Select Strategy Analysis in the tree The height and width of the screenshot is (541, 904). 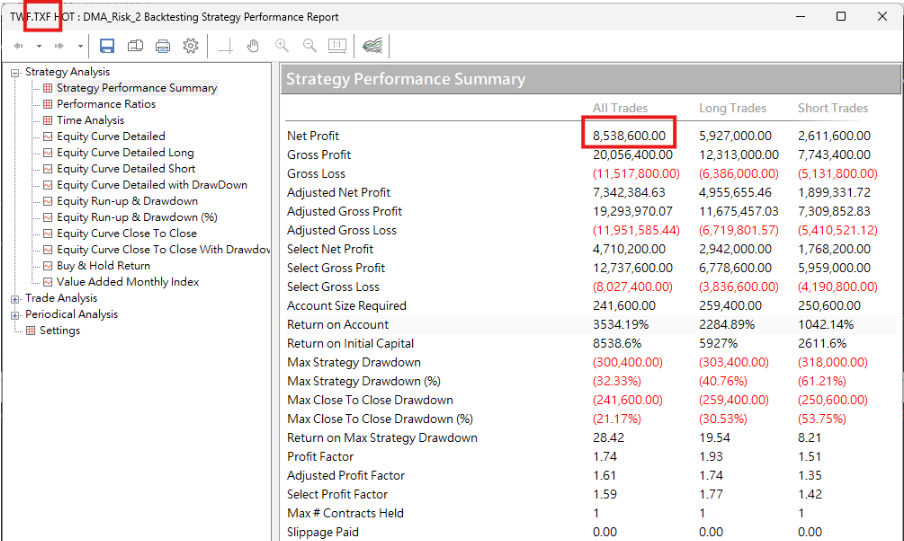point(67,72)
